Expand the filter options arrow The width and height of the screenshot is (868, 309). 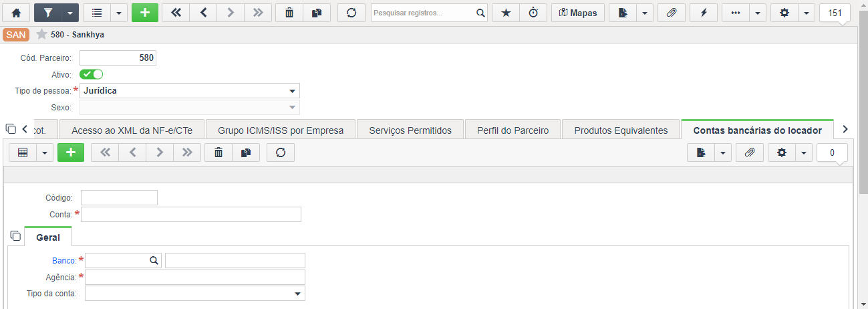[70, 13]
